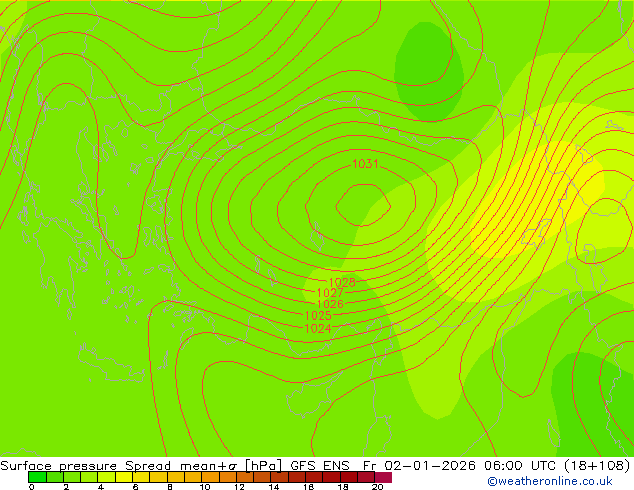Image resolution: width=634 pixels, height=490 pixels.
Task: Pick the first bright green legend swatch at 0
Action: 38,477
